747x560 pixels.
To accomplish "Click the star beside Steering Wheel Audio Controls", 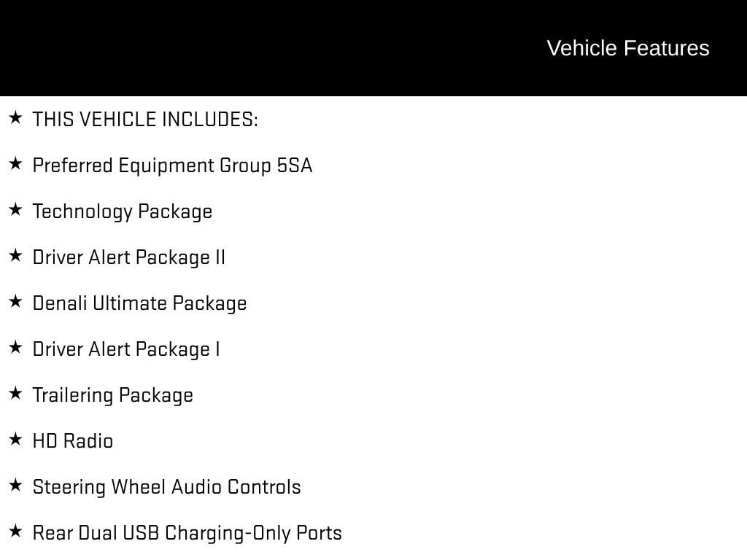I will coord(15,485).
